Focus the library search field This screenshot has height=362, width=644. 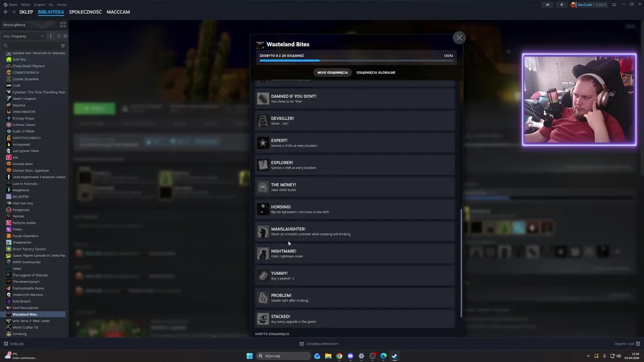(30, 46)
